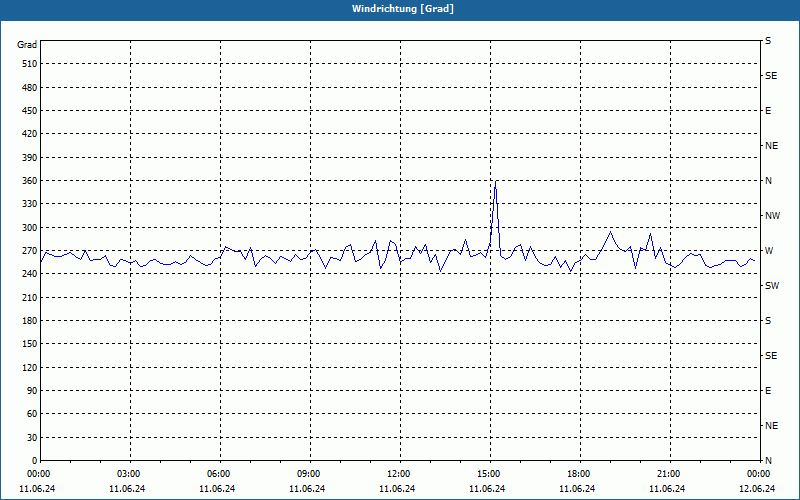Click the 18:00 time axis label

579,474
